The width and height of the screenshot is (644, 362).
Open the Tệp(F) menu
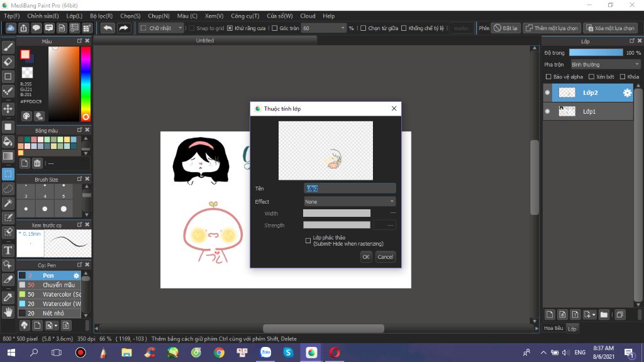pyautogui.click(x=12, y=16)
